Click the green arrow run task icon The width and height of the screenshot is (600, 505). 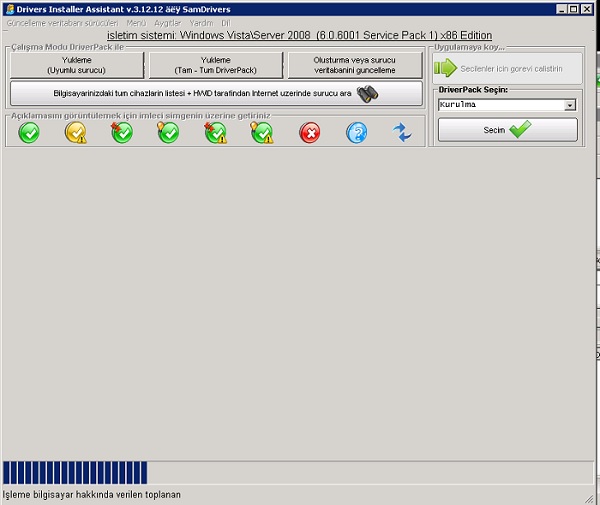pos(445,68)
